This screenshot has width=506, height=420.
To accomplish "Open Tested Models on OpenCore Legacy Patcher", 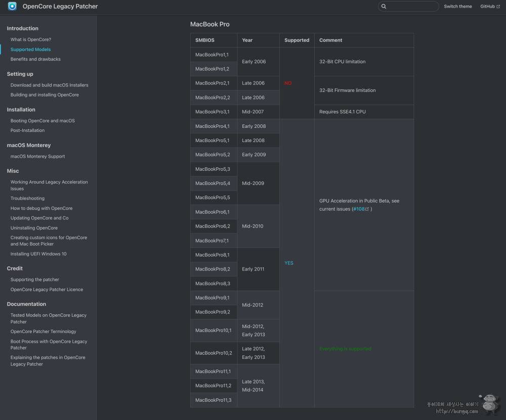I will click(49, 318).
